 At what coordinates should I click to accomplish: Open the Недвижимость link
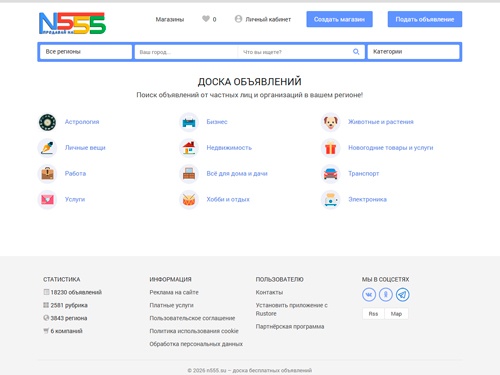tap(229, 148)
